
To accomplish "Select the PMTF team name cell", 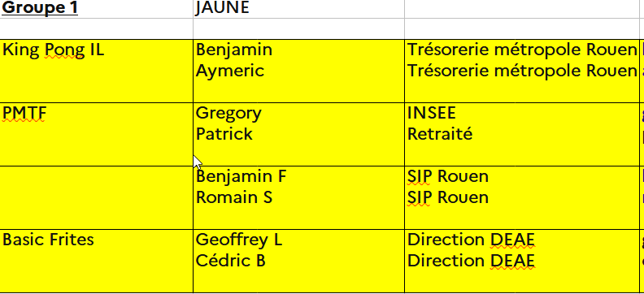I will [x=97, y=134].
